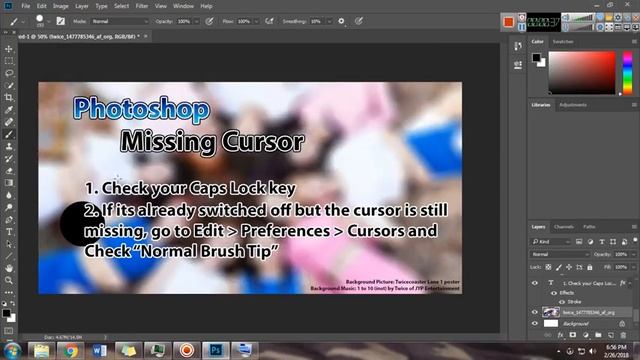640x360 pixels.
Task: Select the Hand tool
Action: click(x=9, y=268)
